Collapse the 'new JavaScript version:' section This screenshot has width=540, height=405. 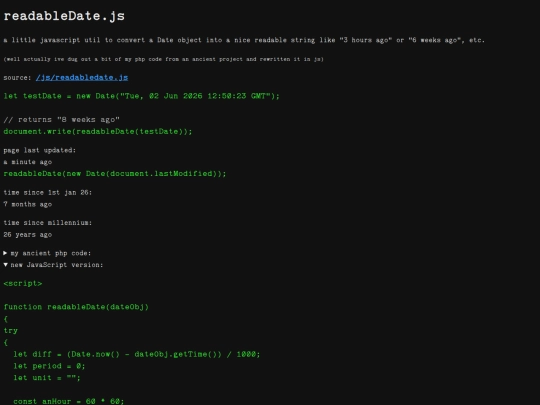(53, 265)
